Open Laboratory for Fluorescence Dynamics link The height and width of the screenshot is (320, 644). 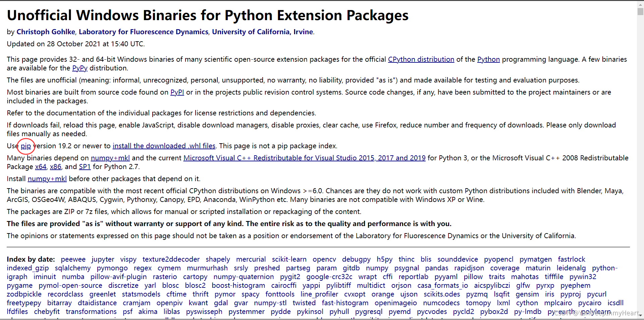click(x=144, y=32)
